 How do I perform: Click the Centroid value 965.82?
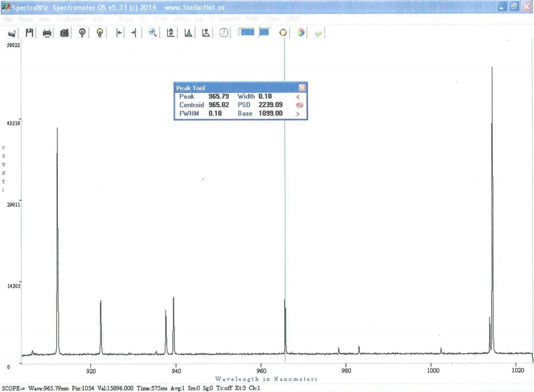(219, 105)
